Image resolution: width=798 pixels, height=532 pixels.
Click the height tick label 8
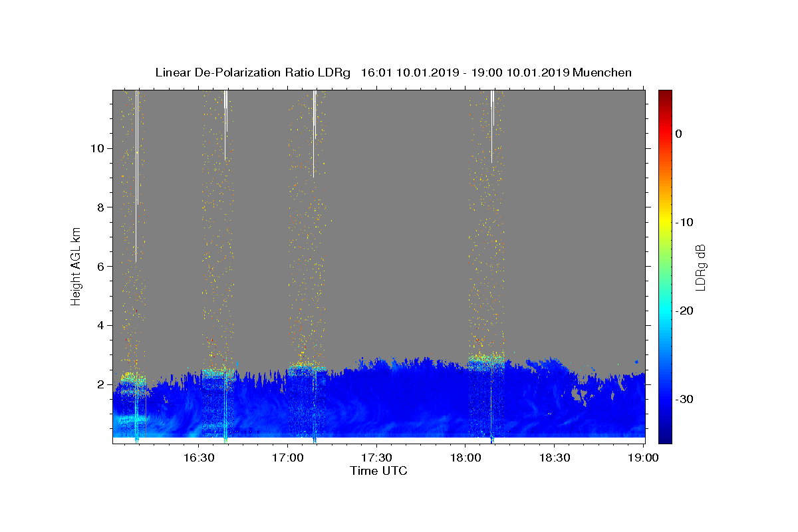(100, 207)
